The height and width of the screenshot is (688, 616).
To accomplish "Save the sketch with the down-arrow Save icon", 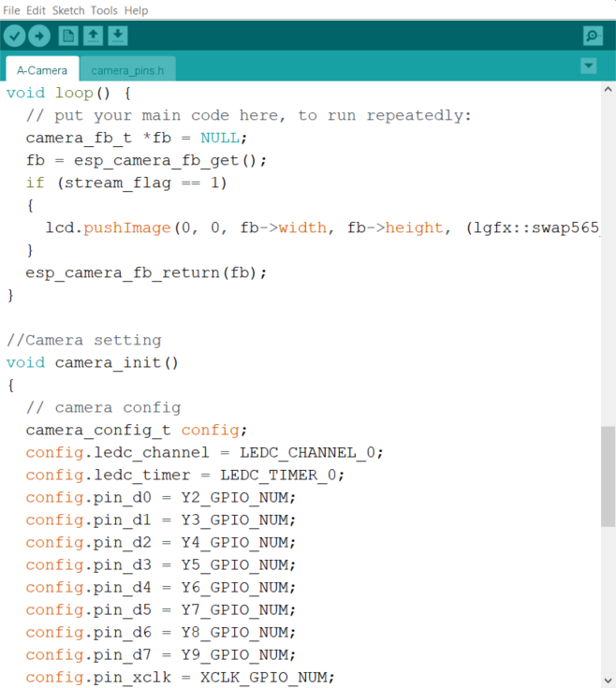I will pyautogui.click(x=118, y=36).
